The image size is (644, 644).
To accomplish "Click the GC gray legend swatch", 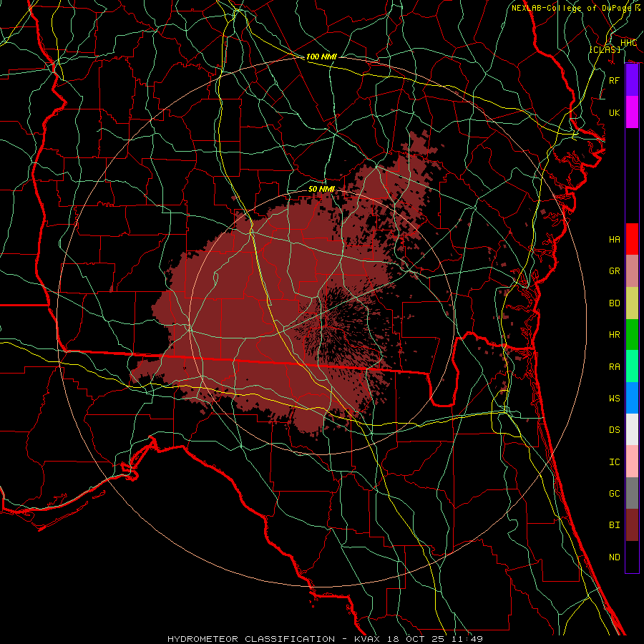I will click(632, 493).
